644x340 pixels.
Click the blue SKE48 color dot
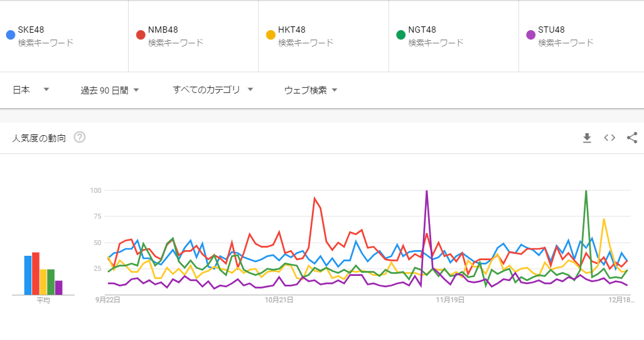(x=10, y=35)
